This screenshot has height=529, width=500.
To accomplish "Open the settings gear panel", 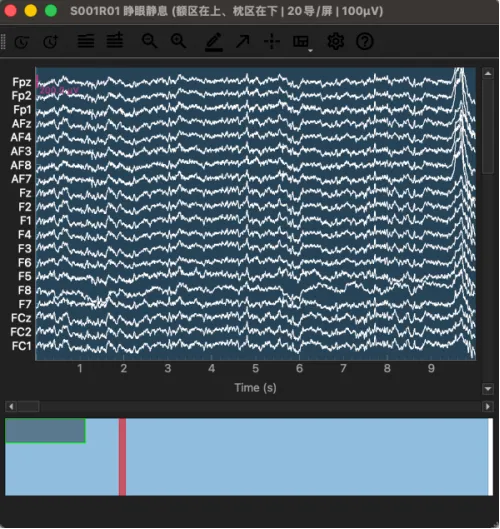I will 335,42.
